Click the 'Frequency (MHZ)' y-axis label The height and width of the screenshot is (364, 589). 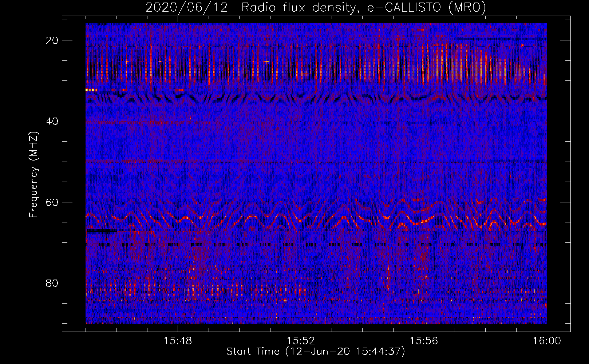tap(33, 175)
